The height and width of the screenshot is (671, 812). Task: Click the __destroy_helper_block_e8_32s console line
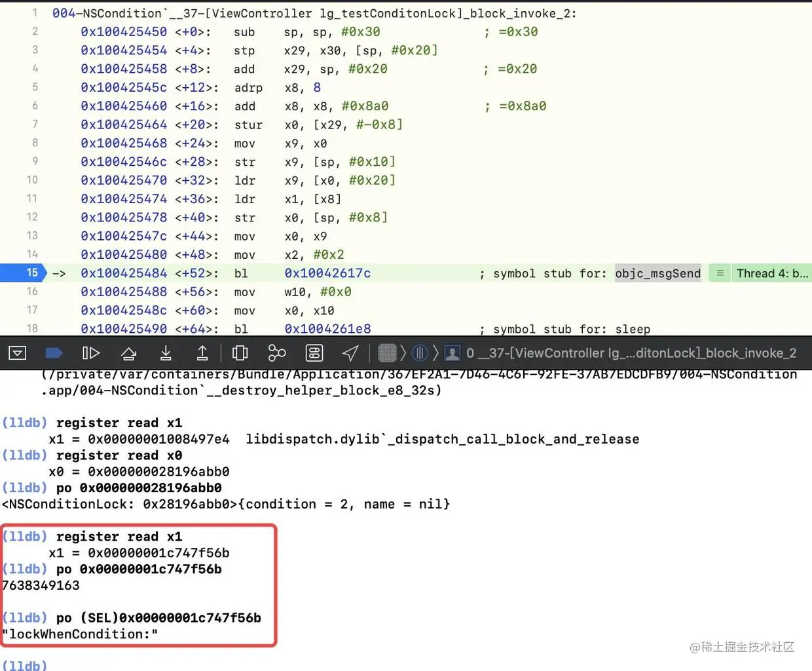(241, 390)
